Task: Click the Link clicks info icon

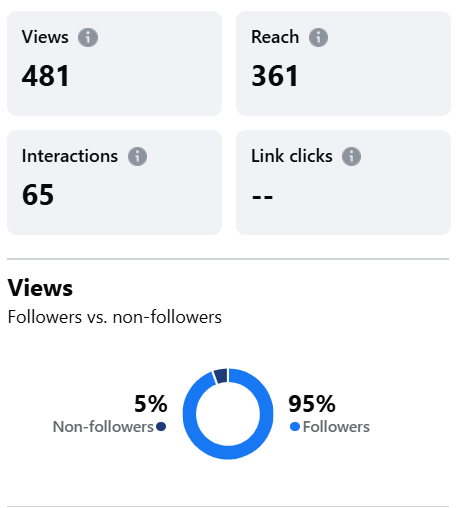Action: pyautogui.click(x=351, y=156)
